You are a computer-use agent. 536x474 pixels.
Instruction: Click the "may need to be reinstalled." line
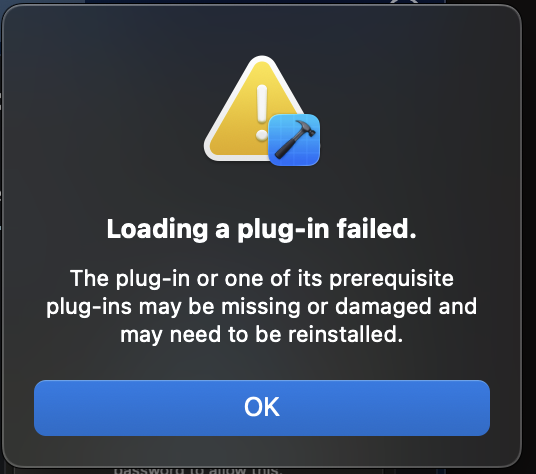262,335
